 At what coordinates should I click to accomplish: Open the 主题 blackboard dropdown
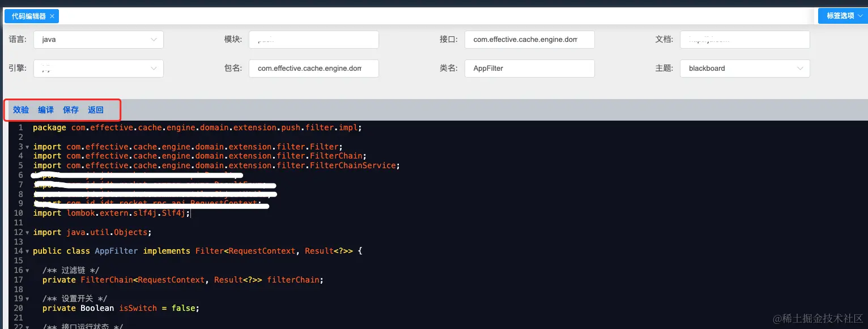tap(744, 68)
